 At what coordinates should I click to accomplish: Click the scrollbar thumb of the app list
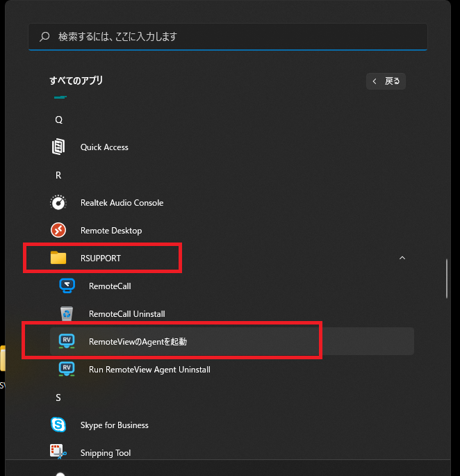point(447,279)
